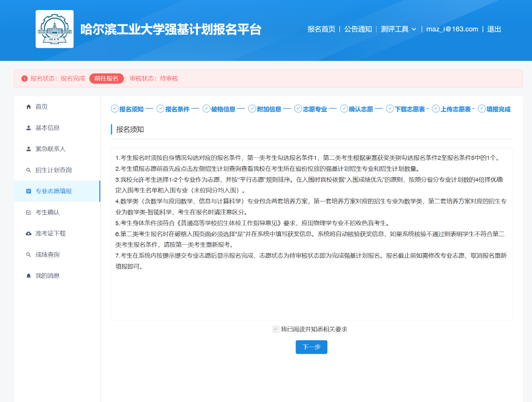This screenshot has height=402, width=532.
Task: Open the maz_i@163.com account menu
Action: point(452,29)
